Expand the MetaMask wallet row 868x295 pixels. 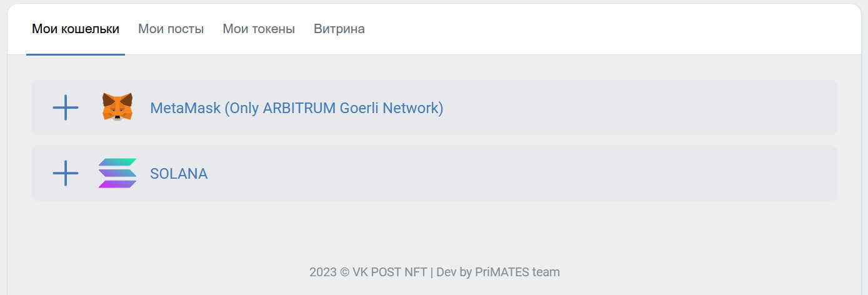[434, 107]
